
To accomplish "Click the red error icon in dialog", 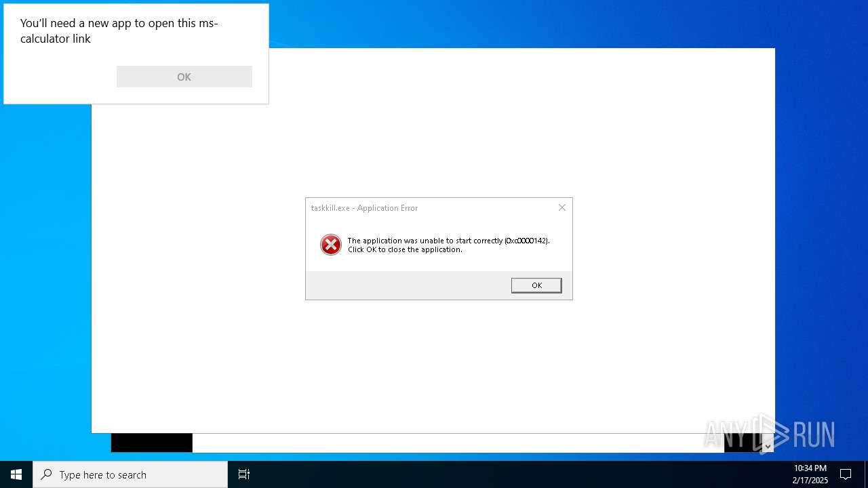I will tap(331, 245).
